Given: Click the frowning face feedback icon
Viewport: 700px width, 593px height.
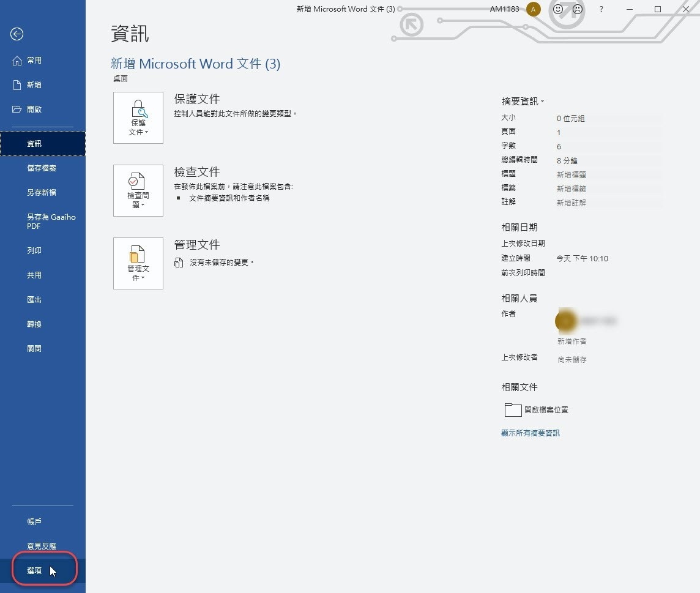Looking at the screenshot, I should (578, 9).
